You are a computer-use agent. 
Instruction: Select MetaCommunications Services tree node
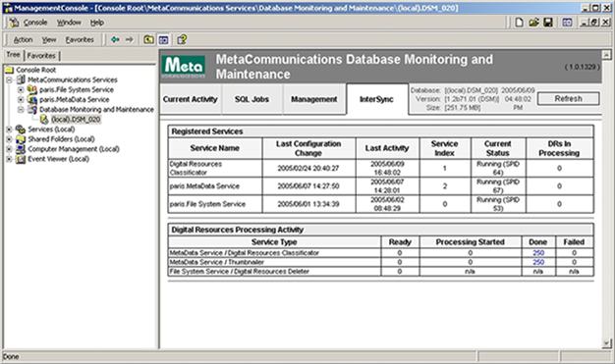[72, 79]
